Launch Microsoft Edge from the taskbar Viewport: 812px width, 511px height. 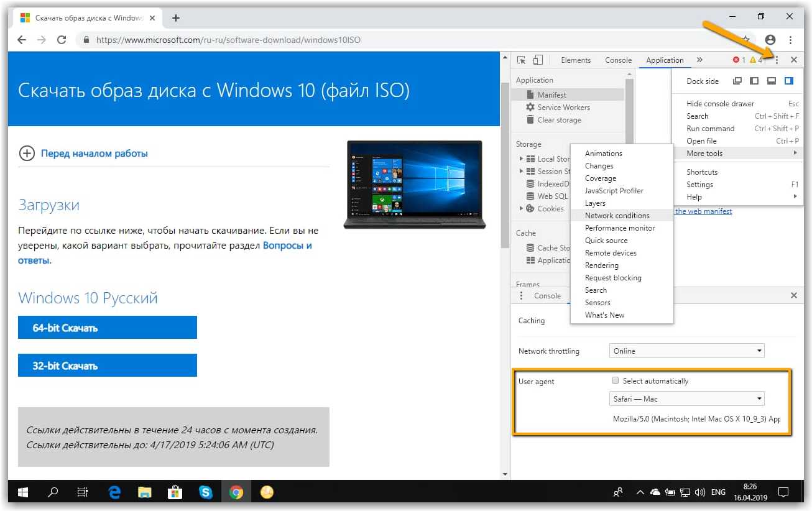pyautogui.click(x=114, y=492)
